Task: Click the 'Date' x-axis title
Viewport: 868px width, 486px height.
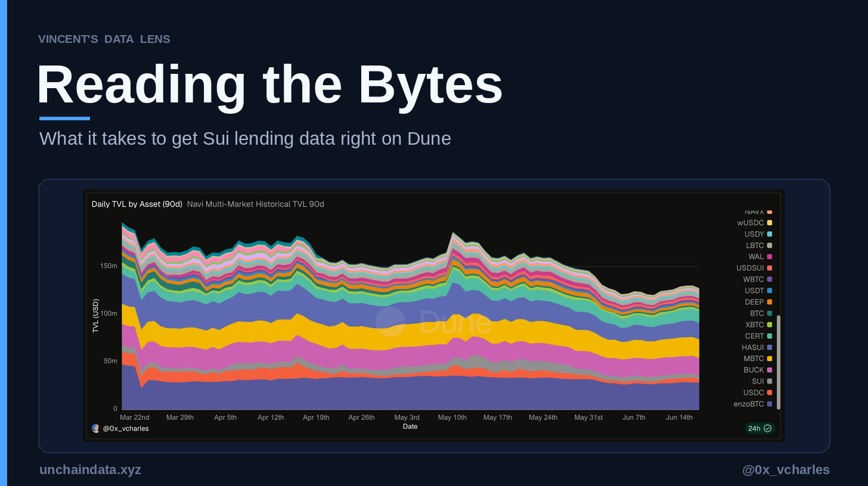Action: point(410,426)
